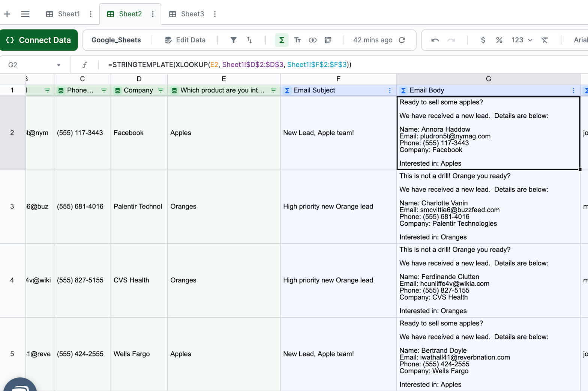The height and width of the screenshot is (391, 588).
Task: Click the merge circles icon
Action: coord(313,40)
